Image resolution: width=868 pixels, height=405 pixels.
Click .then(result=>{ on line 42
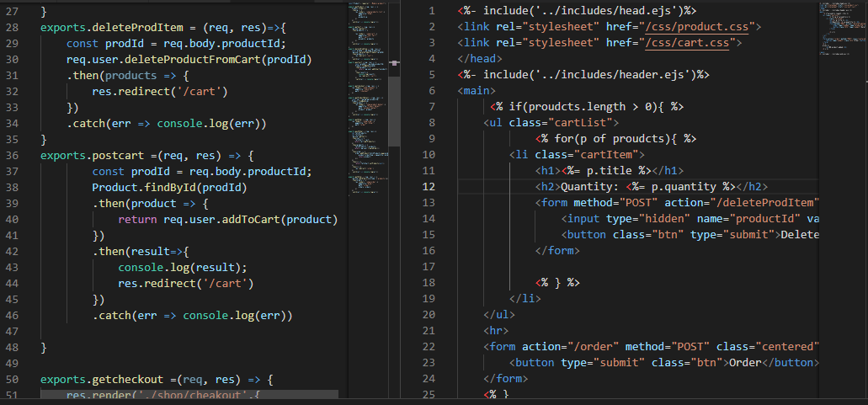(141, 252)
